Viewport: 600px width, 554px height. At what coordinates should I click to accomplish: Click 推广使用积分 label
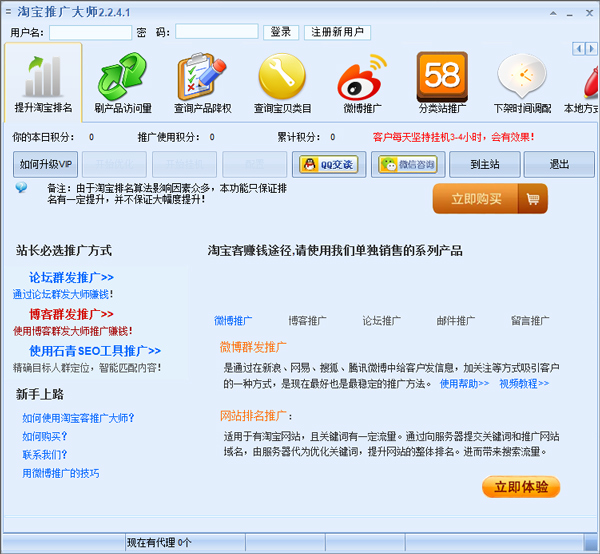[169, 137]
